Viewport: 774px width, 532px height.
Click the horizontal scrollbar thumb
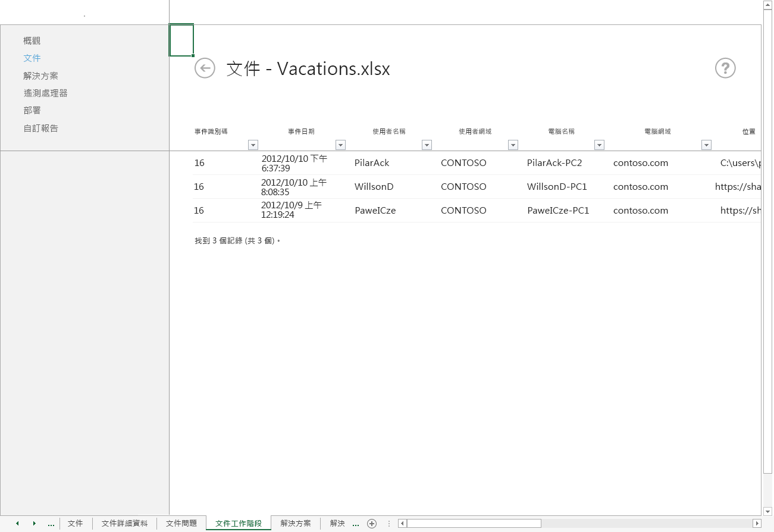pos(474,524)
